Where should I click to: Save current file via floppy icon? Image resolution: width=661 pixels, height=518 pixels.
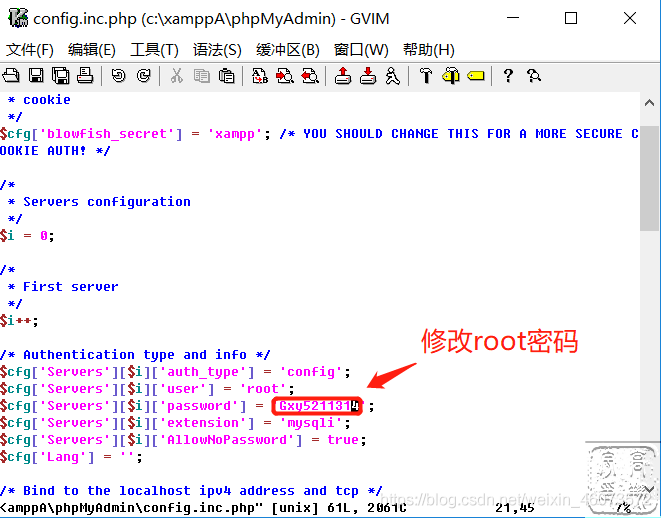click(36, 76)
